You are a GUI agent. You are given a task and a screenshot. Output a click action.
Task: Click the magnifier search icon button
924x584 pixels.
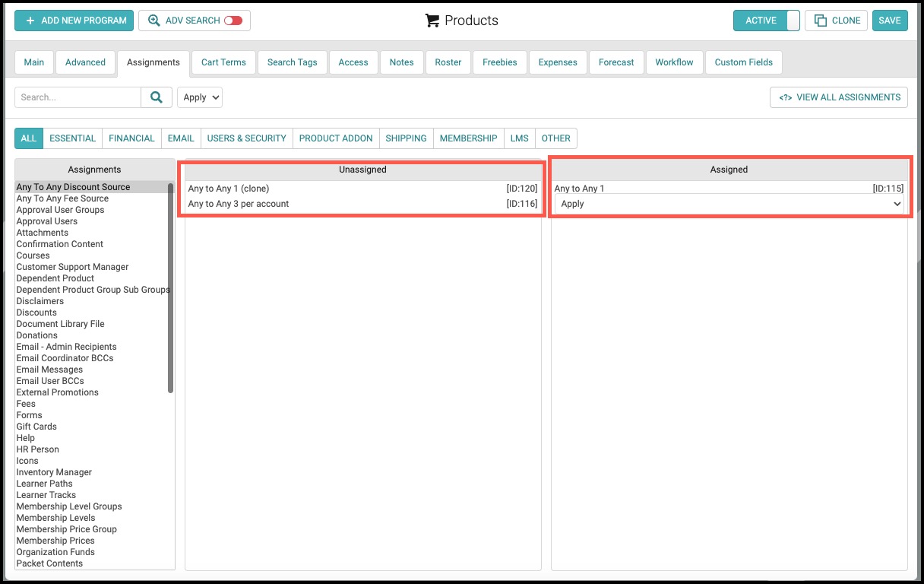(x=157, y=97)
